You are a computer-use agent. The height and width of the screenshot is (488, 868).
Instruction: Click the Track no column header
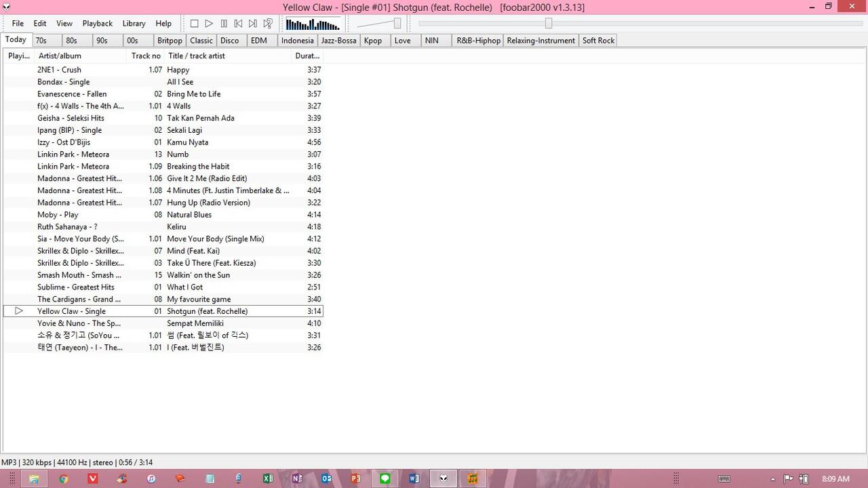point(146,56)
